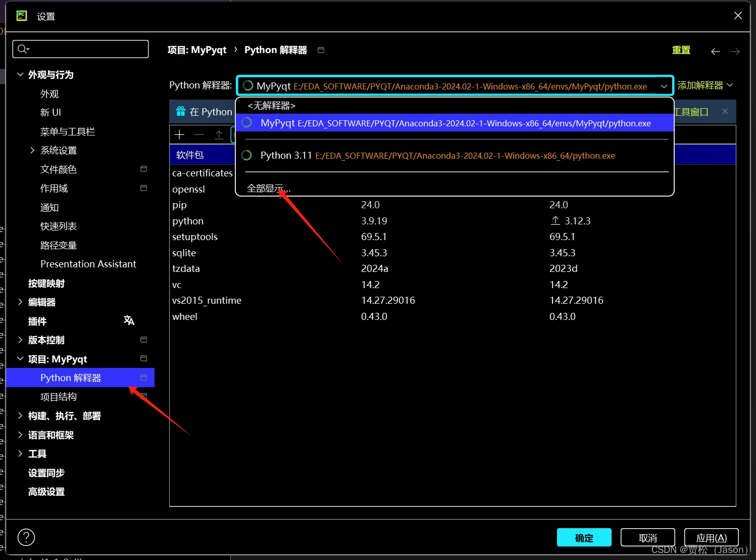Click the remove package minus icon

tap(199, 134)
